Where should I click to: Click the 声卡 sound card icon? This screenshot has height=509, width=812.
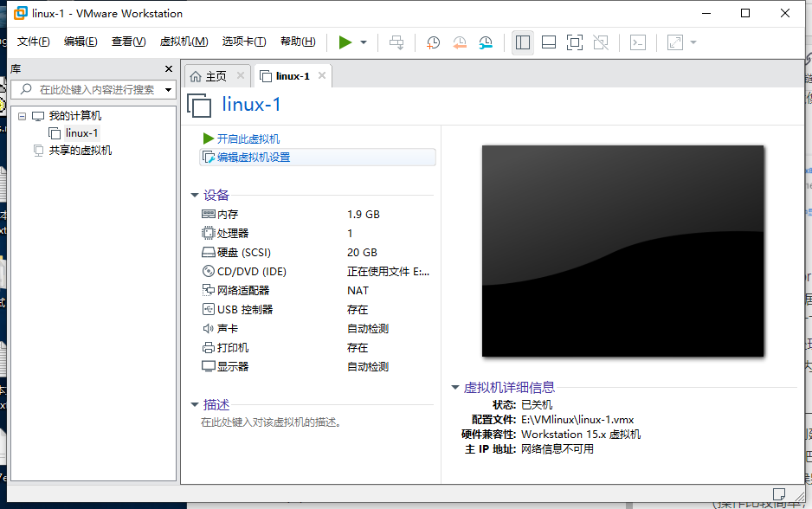[x=208, y=328]
